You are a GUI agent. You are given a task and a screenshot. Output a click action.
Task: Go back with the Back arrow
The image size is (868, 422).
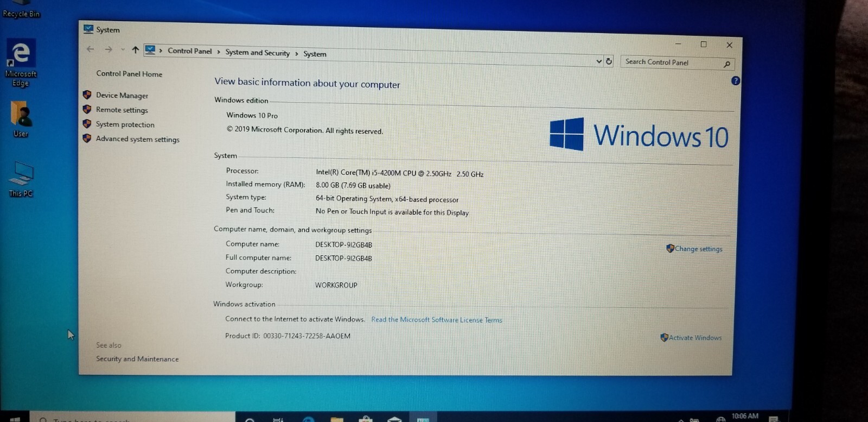point(91,49)
